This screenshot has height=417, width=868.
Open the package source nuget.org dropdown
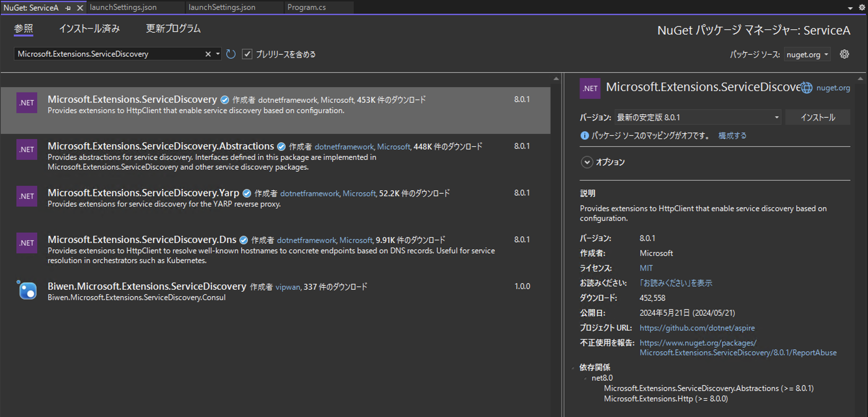click(807, 55)
